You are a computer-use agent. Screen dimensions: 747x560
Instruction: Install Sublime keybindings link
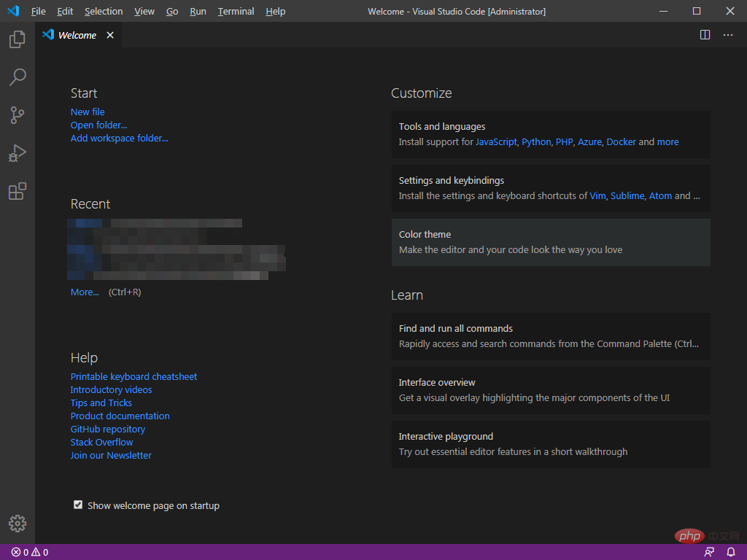[627, 195]
